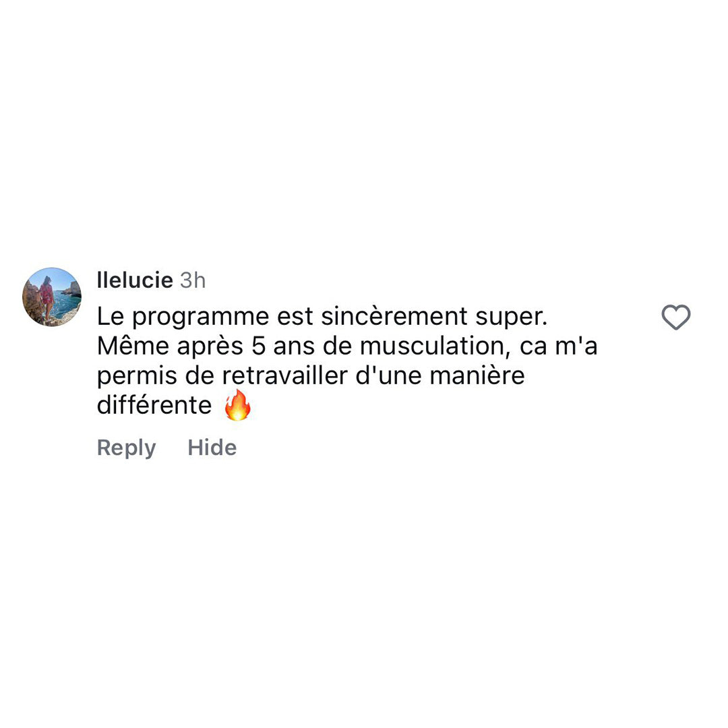Viewport: 728px width, 728px height.
Task: Click the line "Le programme est sincèrement super."
Action: 320,315
